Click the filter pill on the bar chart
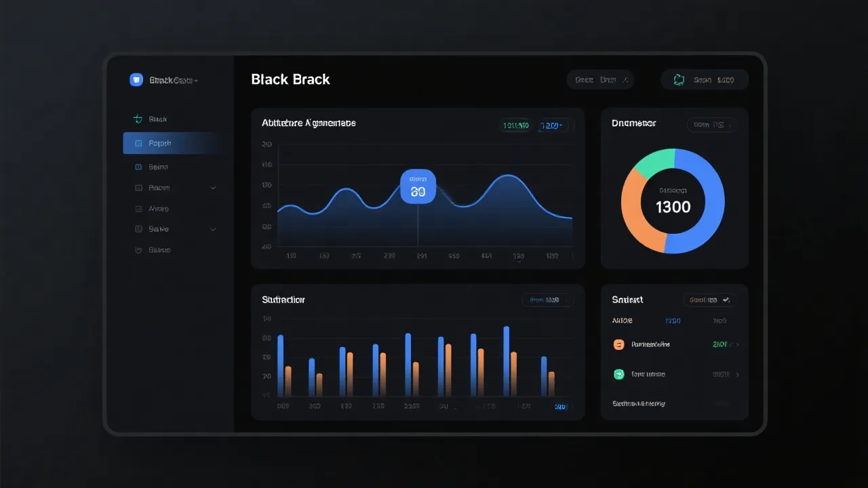Viewport: 868px width, 488px height. click(547, 300)
